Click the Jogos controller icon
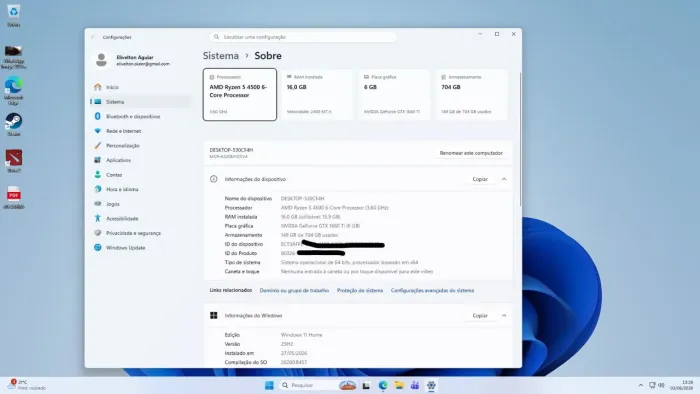 click(98, 204)
